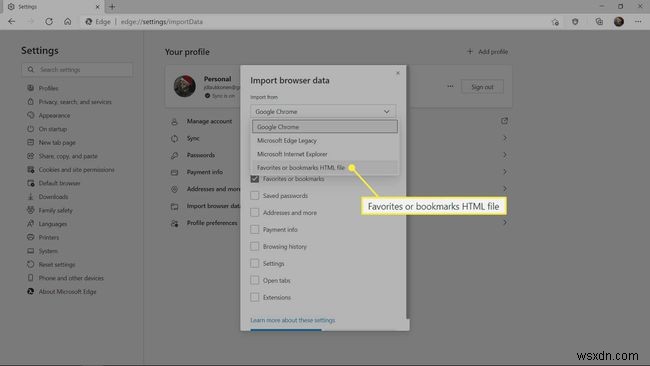Close the Import browser data dialog

[x=398, y=73]
